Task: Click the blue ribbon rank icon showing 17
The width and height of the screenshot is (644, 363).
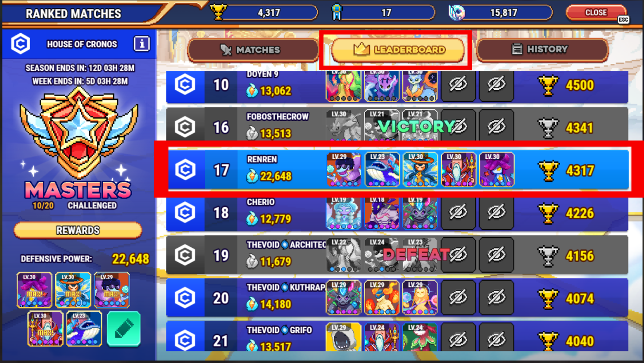Action: coord(336,12)
